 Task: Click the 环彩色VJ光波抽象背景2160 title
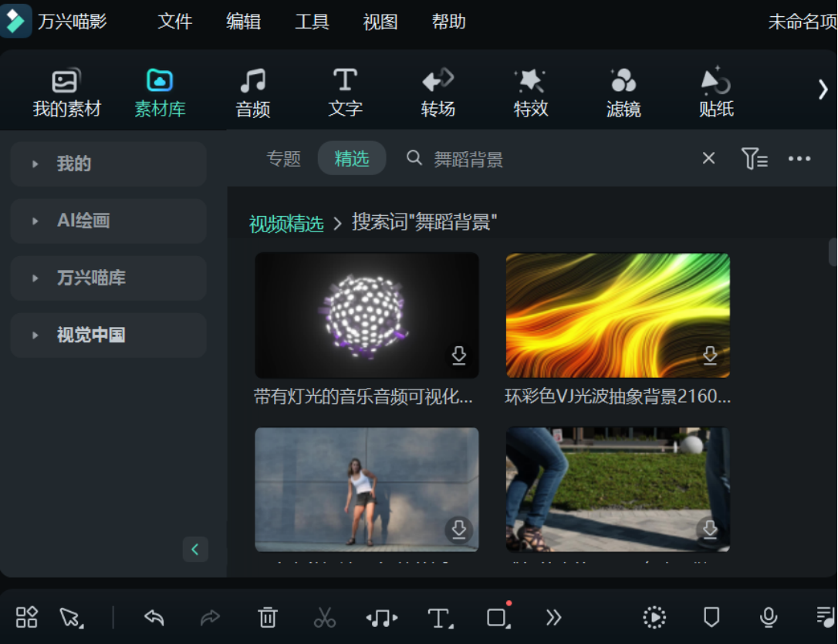coord(618,396)
